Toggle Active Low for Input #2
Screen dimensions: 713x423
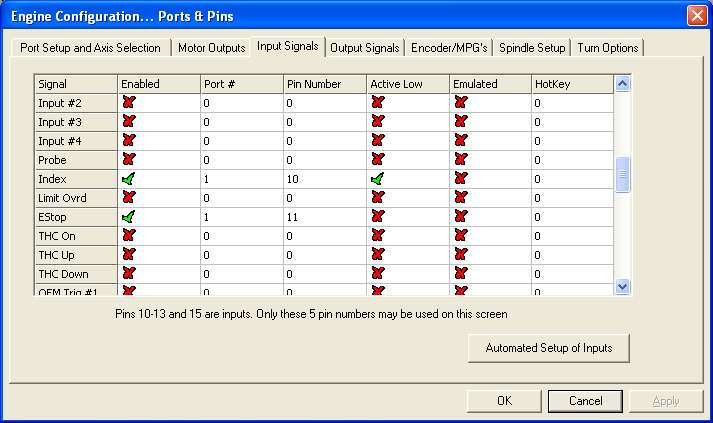tap(378, 102)
